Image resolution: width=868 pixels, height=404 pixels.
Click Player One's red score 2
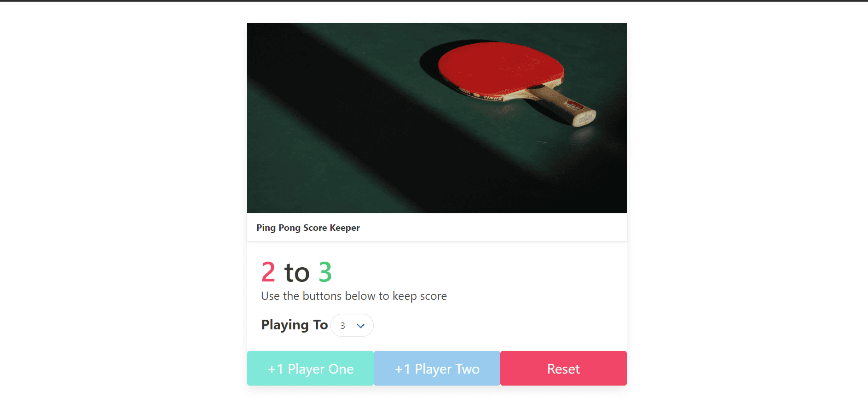[268, 272]
